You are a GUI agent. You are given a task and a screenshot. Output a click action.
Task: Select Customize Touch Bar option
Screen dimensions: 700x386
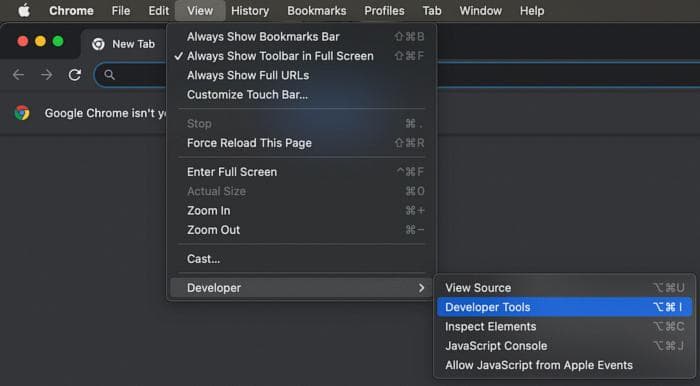(x=301, y=95)
